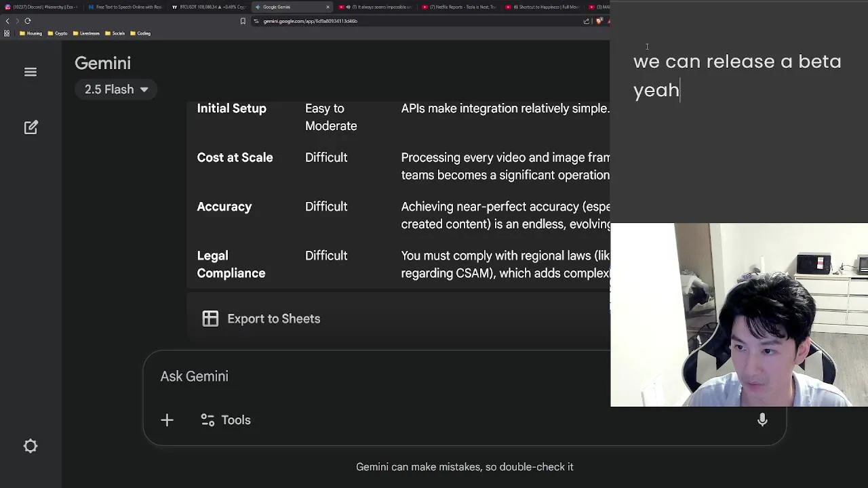Viewport: 868px width, 488px height.
Task: Click Export to Sheets button
Action: click(261, 319)
